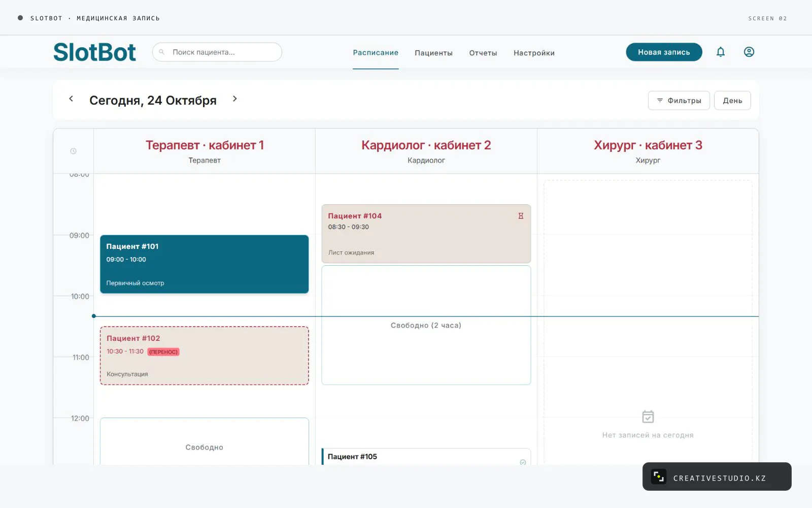
Task: Click the check icon on Пациент #105 card
Action: point(523,462)
